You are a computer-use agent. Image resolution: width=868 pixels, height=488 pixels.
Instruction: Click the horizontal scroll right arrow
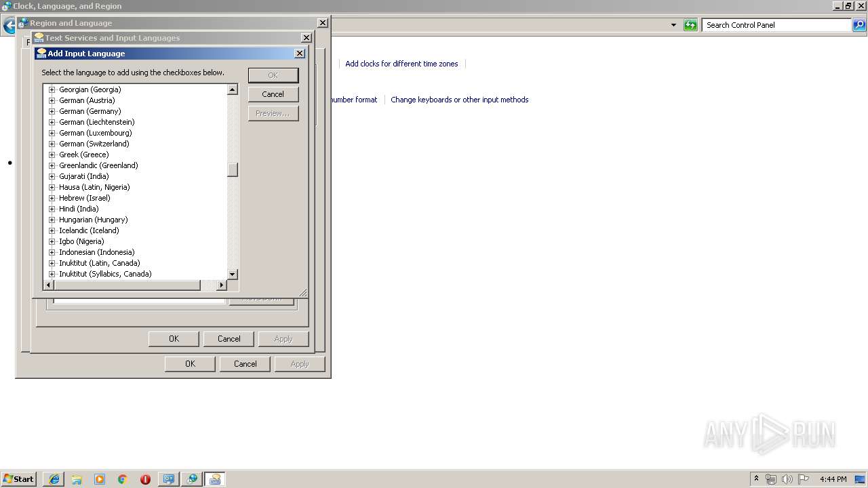(221, 285)
